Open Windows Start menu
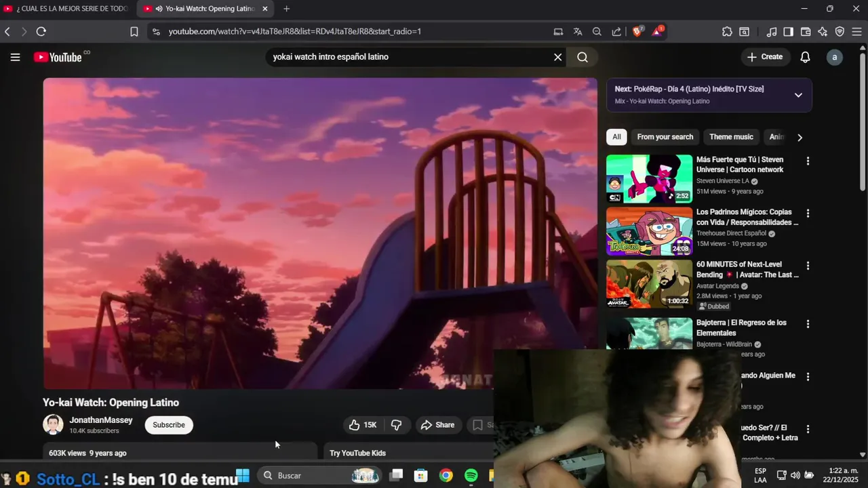Image resolution: width=868 pixels, height=488 pixels. (x=243, y=475)
